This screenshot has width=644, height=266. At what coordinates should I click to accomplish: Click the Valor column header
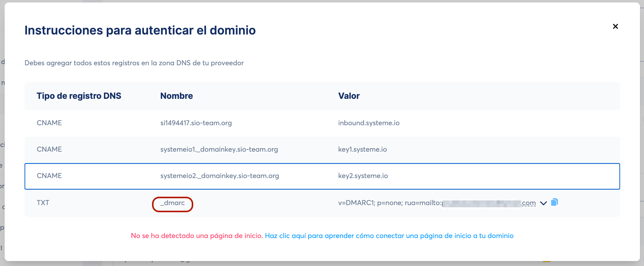click(x=349, y=96)
